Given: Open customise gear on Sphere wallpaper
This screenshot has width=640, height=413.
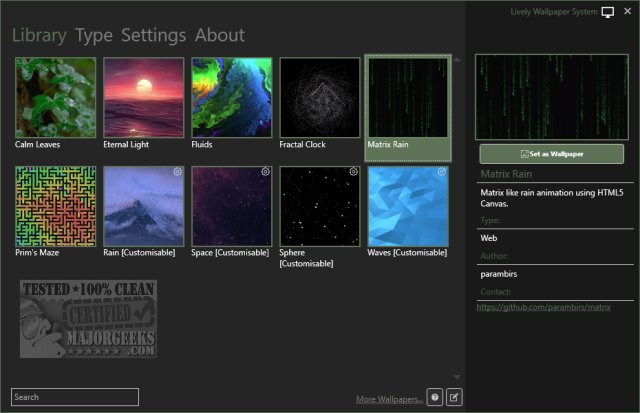Looking at the screenshot, I should [x=353, y=172].
